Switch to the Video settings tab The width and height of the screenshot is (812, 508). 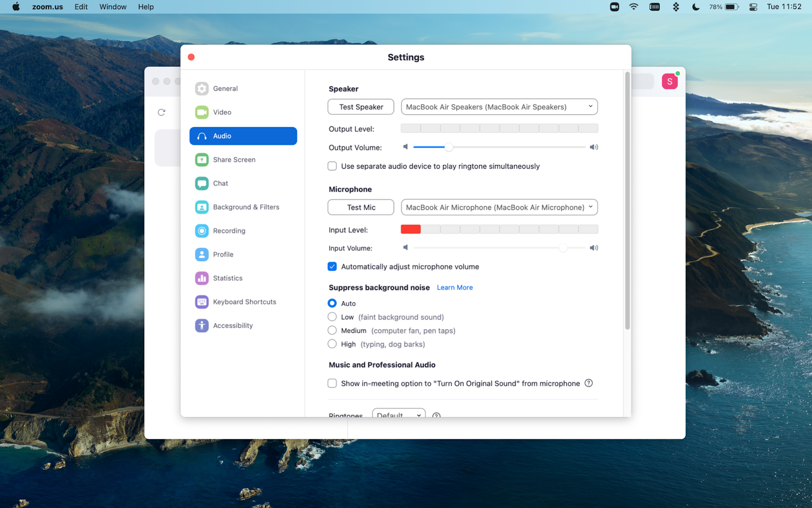(243, 112)
